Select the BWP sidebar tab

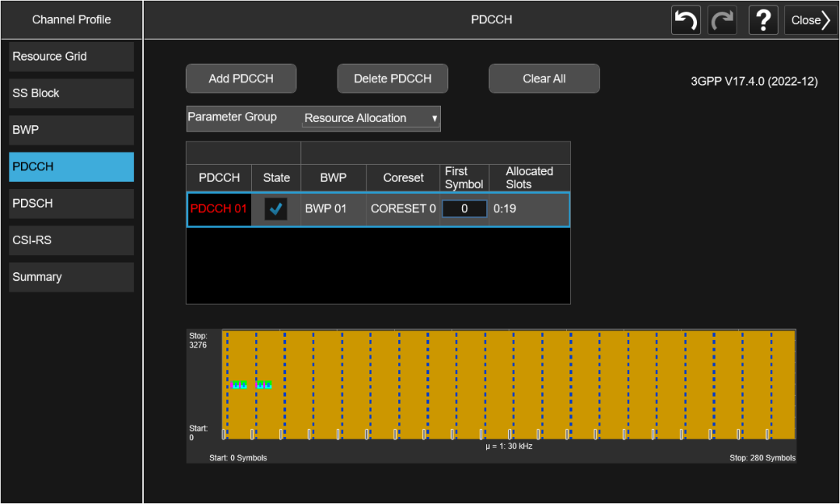72,130
